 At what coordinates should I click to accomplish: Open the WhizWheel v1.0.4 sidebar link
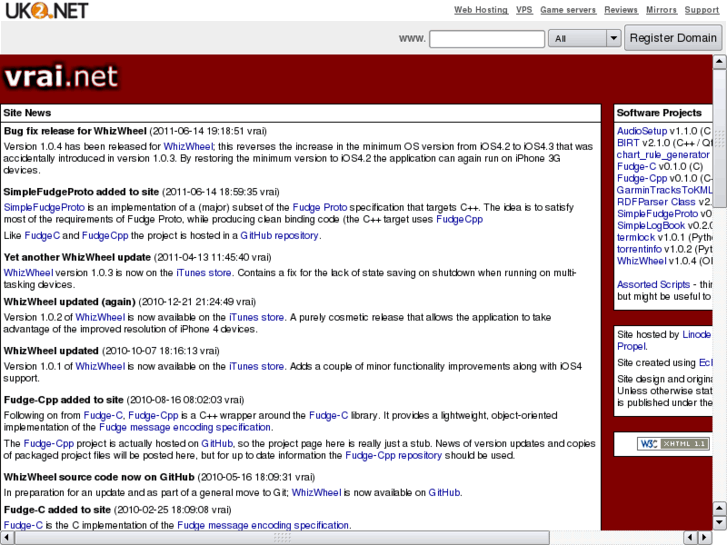(x=641, y=261)
